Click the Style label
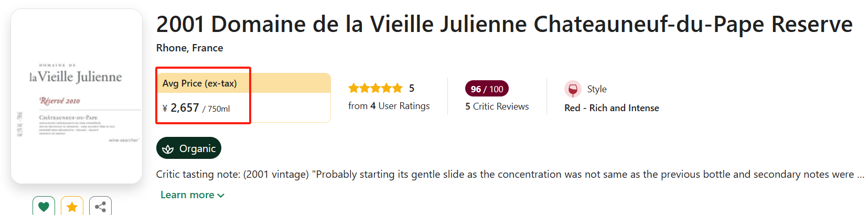 click(597, 89)
